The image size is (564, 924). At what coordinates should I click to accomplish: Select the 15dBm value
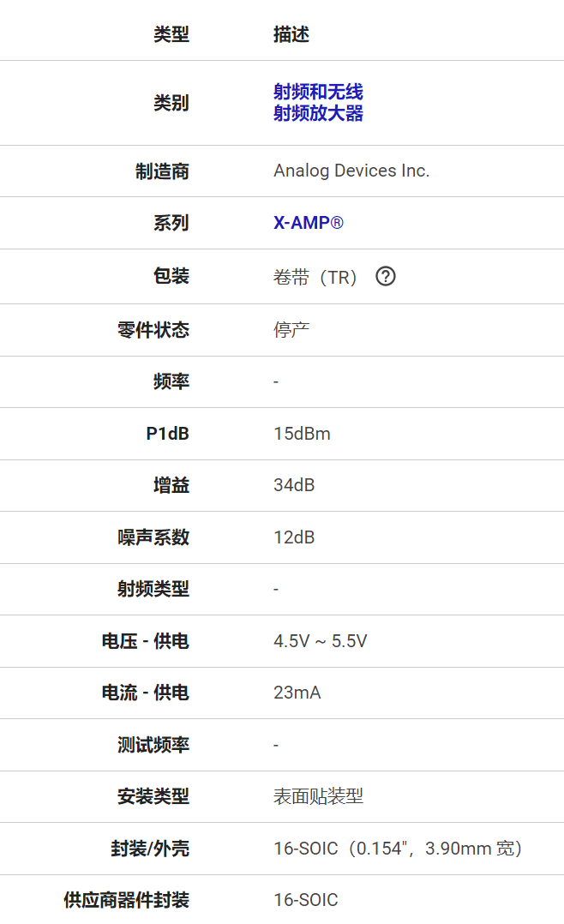tap(302, 434)
